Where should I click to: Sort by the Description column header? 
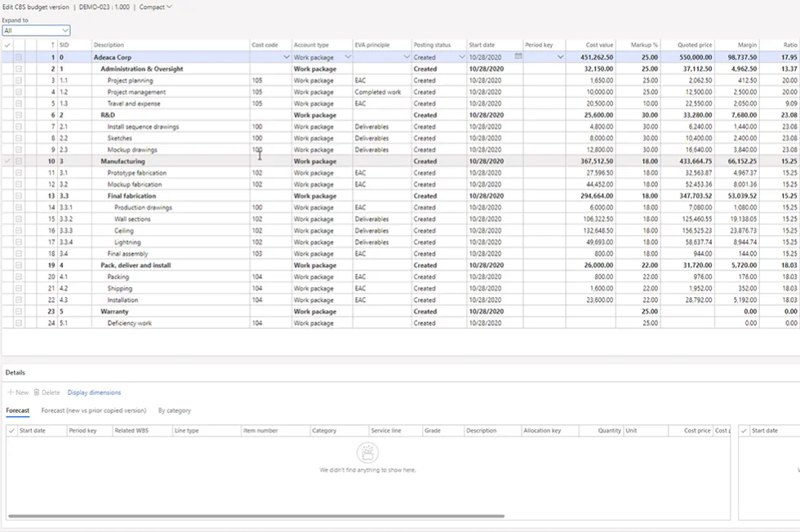[x=109, y=45]
